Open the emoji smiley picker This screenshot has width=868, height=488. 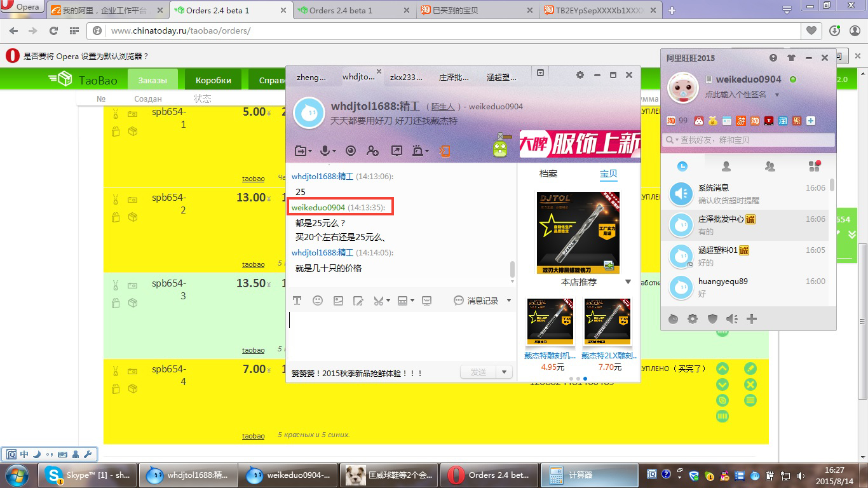(x=318, y=301)
